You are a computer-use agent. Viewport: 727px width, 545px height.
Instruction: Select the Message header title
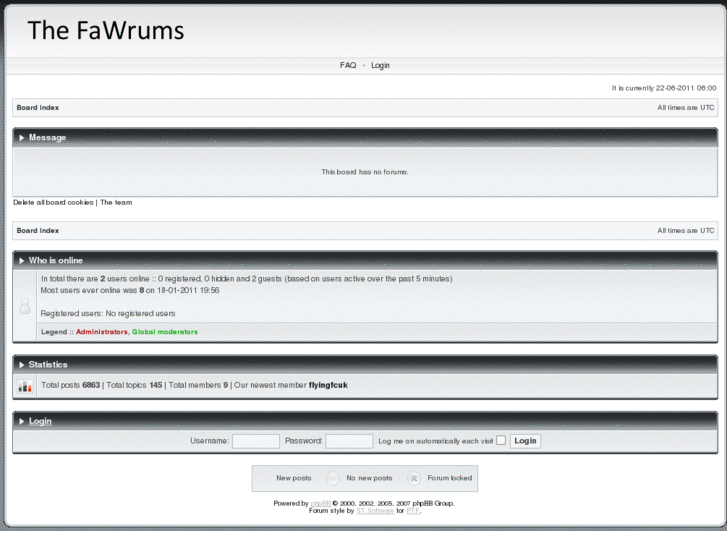tap(47, 138)
